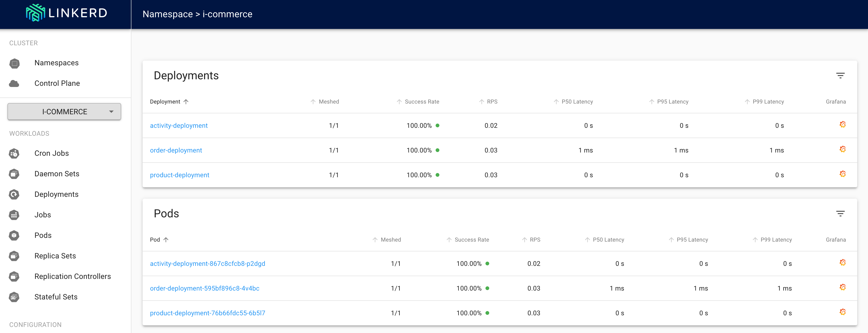The width and height of the screenshot is (868, 333).
Task: Click the Cron Jobs sidebar icon
Action: pos(14,153)
